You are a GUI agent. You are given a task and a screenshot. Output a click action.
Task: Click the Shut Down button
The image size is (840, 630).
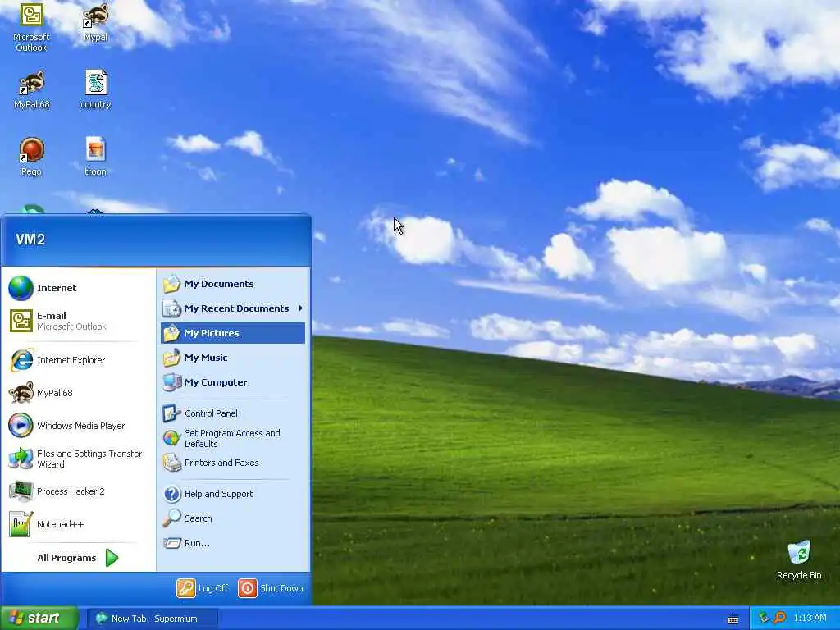coord(271,588)
